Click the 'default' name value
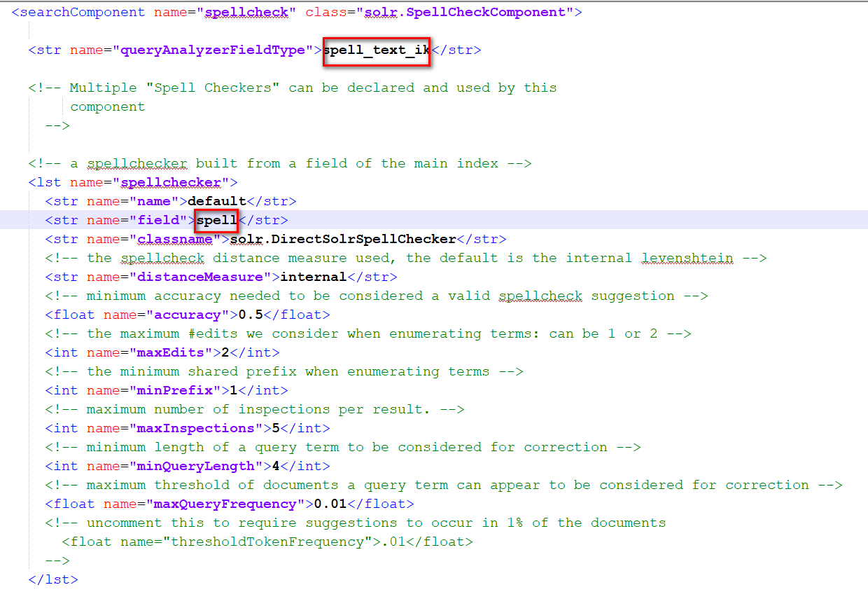Viewport: 868px width, 592px height. click(212, 202)
